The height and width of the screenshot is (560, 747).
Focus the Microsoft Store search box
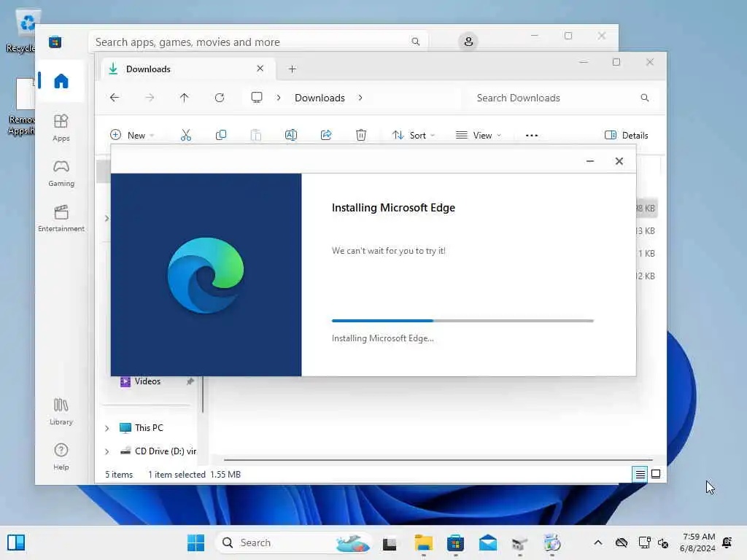(x=258, y=42)
